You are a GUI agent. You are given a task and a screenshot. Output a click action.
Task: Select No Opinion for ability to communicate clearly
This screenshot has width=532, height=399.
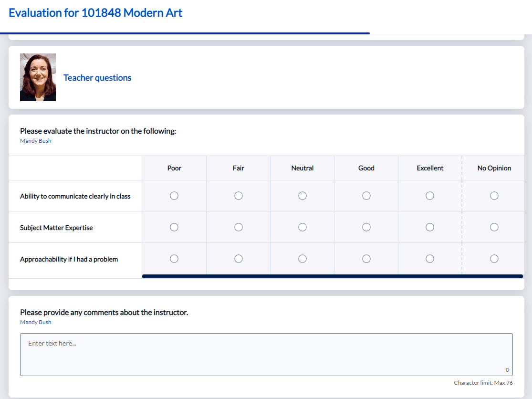(x=494, y=195)
